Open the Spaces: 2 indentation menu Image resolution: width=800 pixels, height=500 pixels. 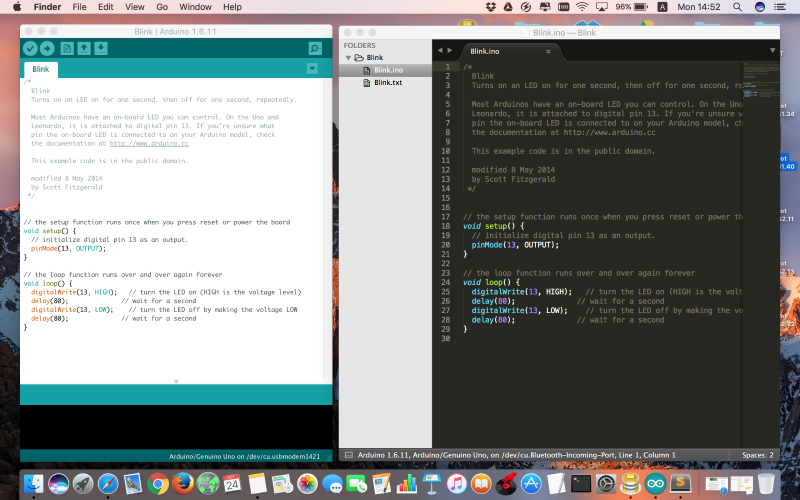758,455
